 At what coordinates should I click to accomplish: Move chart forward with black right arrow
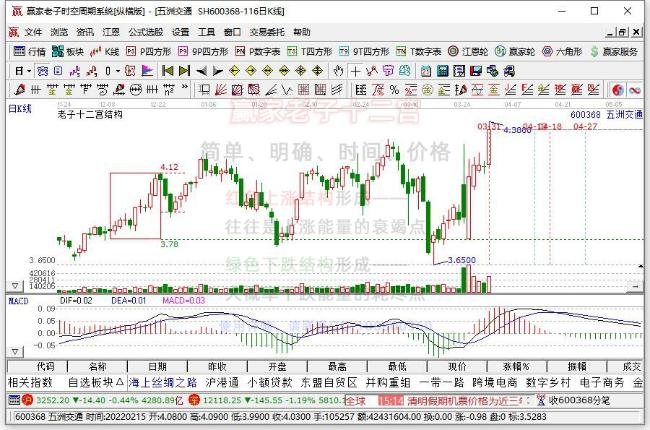pyautogui.click(x=218, y=71)
